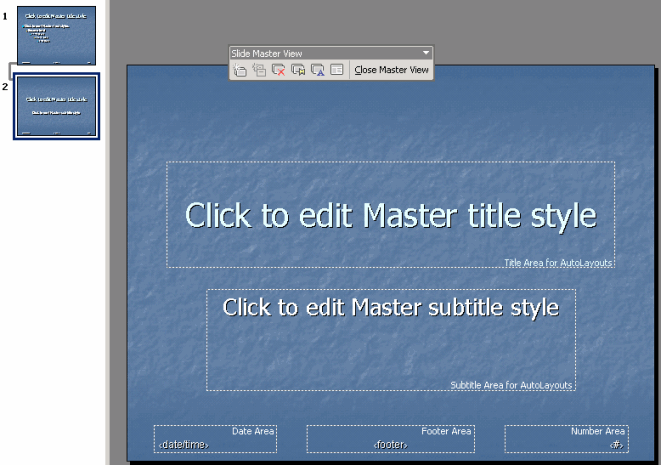
Task: Click the 'Title Area for AutoLayouts' label
Action: (x=558, y=263)
